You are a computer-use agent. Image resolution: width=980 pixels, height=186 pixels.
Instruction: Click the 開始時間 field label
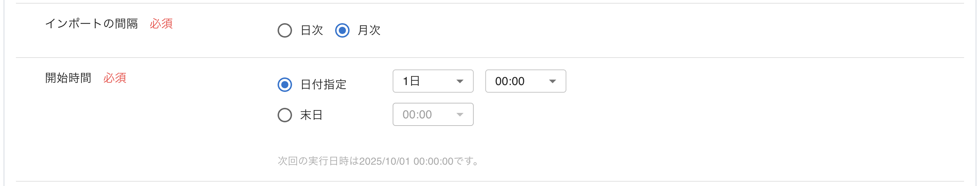(x=68, y=78)
